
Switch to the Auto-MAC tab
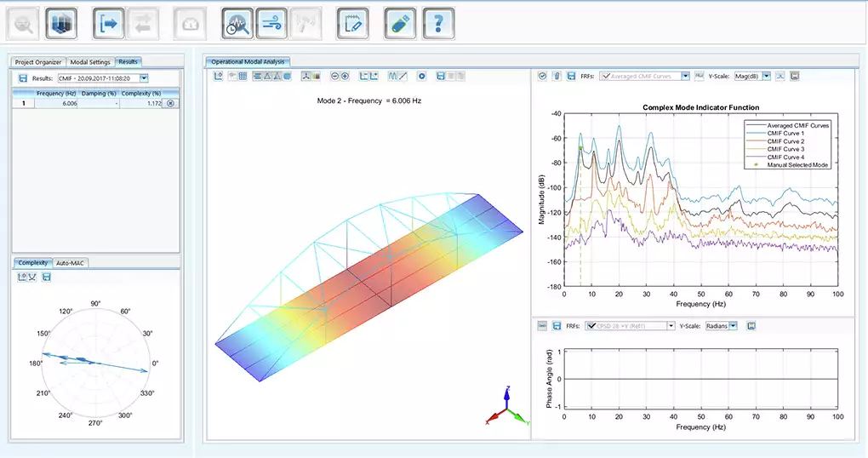[71, 263]
